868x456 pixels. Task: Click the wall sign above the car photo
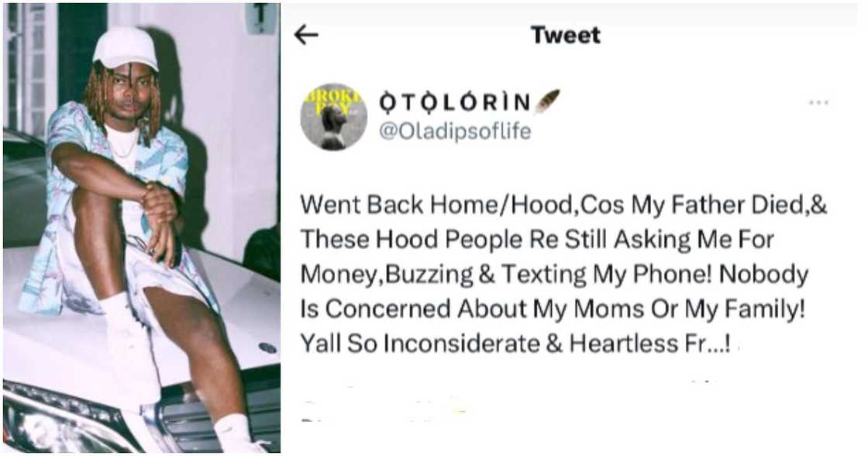click(261, 17)
